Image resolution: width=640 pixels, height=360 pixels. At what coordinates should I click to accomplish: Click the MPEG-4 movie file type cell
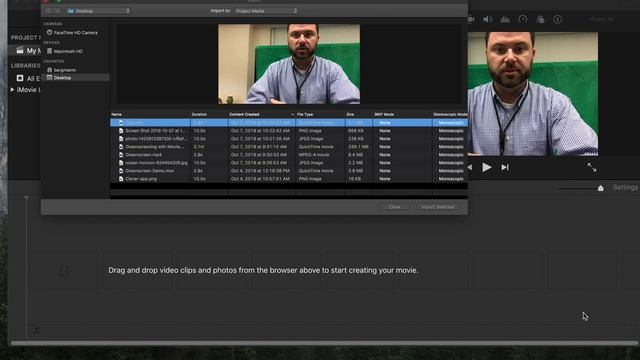pos(313,155)
